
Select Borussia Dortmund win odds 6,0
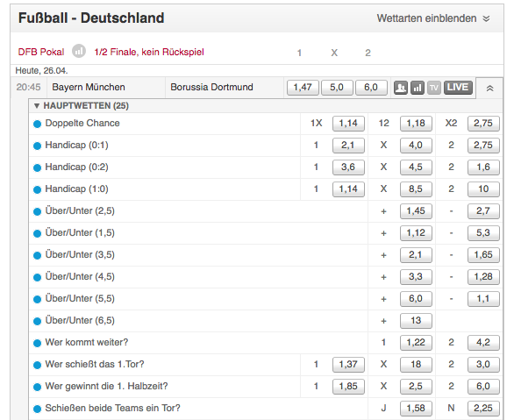[371, 88]
